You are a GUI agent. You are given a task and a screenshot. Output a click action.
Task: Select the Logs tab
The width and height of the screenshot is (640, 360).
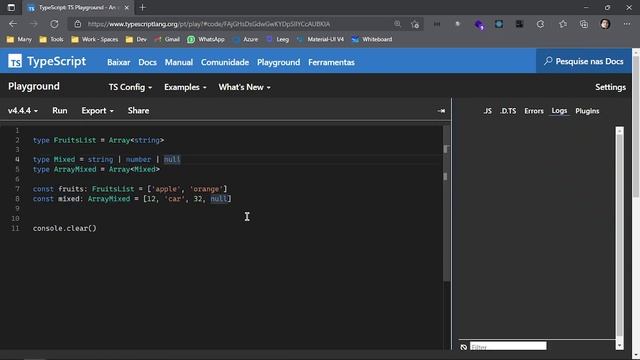click(x=559, y=111)
